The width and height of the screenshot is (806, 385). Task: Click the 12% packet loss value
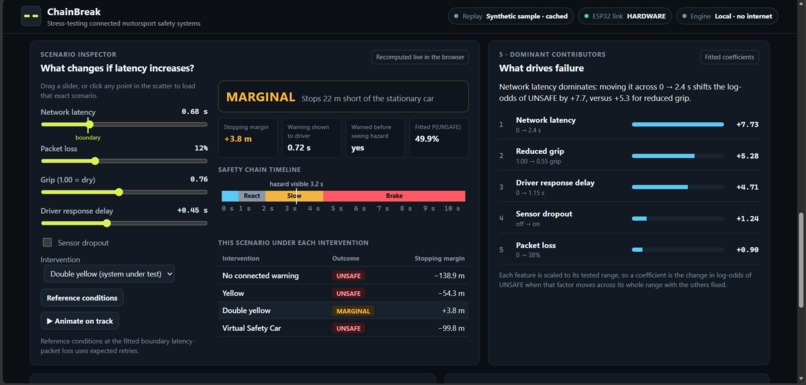[x=202, y=148]
